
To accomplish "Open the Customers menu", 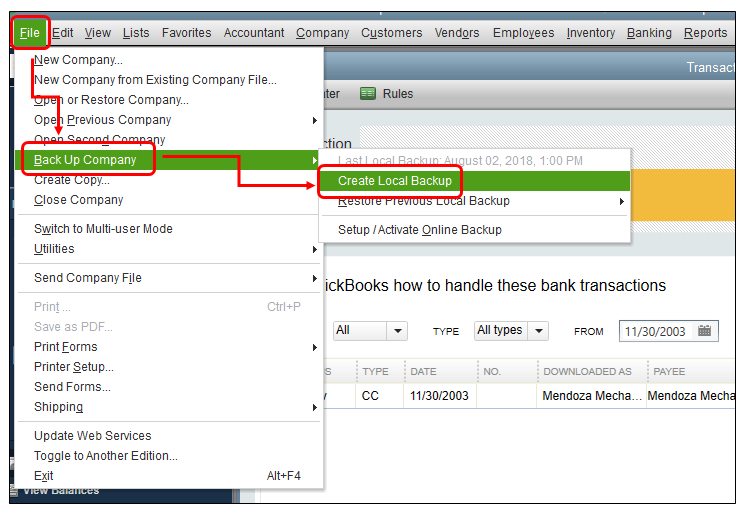I will pyautogui.click(x=392, y=33).
